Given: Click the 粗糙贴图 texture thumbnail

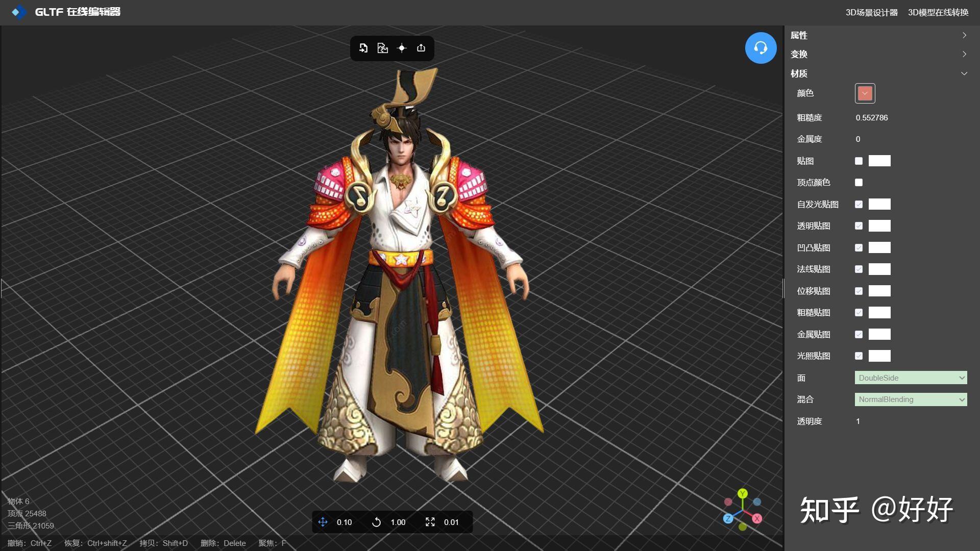Looking at the screenshot, I should click(879, 312).
